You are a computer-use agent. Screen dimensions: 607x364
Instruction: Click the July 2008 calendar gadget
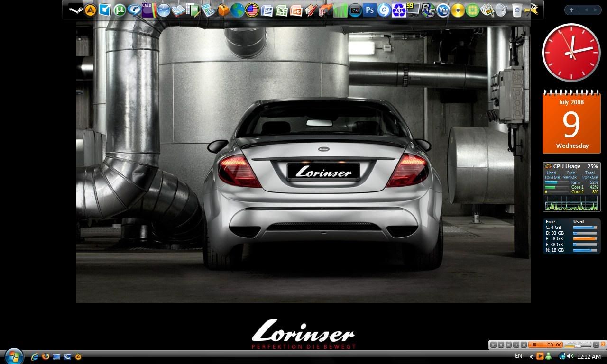[x=571, y=123]
